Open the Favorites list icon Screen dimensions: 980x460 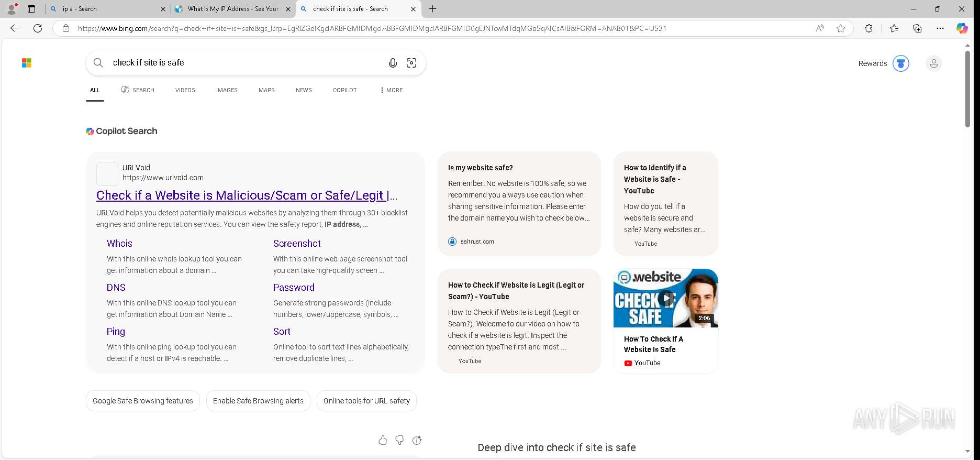894,28
